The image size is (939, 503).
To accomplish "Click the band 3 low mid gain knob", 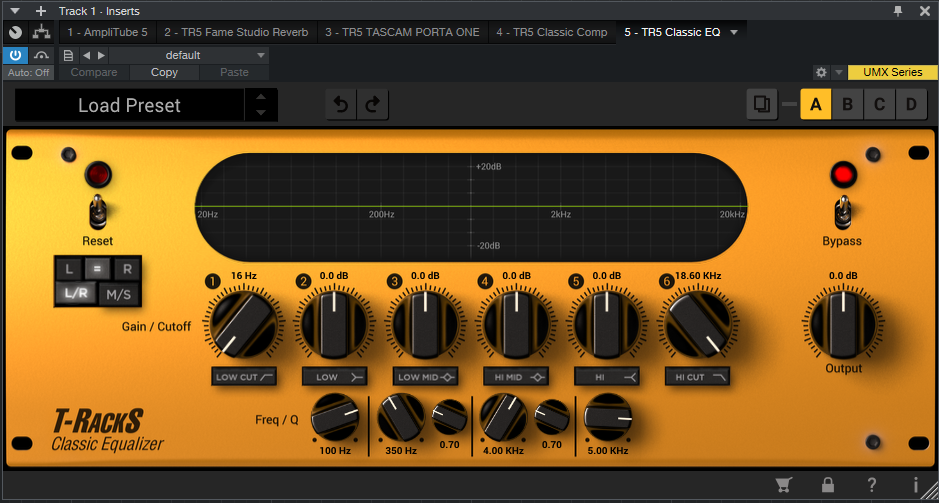I will [x=426, y=325].
